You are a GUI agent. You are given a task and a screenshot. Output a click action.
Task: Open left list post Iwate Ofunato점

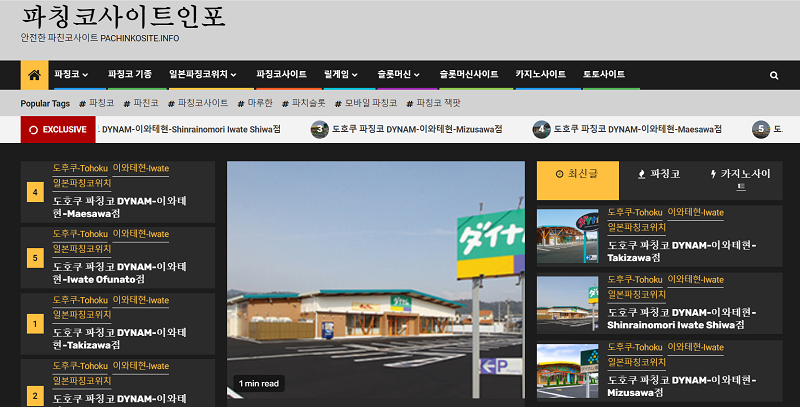pos(119,273)
